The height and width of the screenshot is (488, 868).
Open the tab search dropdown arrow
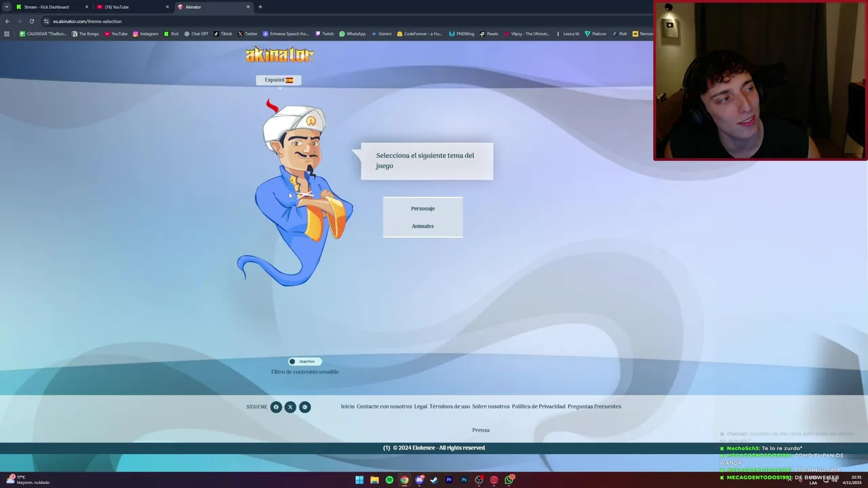(7, 7)
